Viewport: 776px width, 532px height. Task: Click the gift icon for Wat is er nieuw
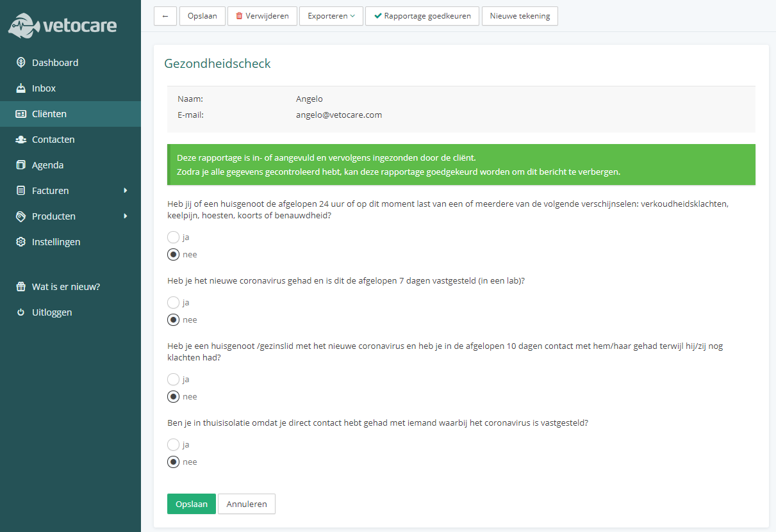pos(21,287)
